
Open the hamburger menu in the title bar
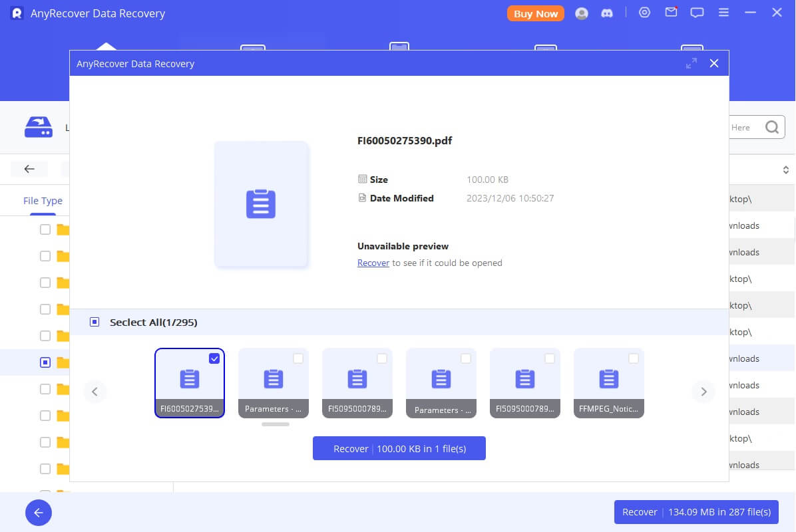coord(723,12)
